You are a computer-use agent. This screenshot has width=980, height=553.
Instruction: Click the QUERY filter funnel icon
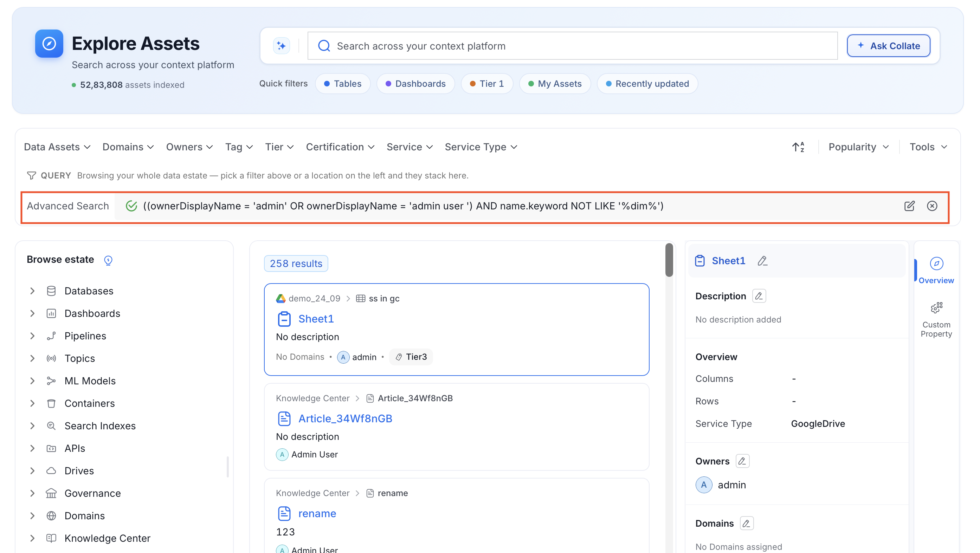(x=32, y=175)
